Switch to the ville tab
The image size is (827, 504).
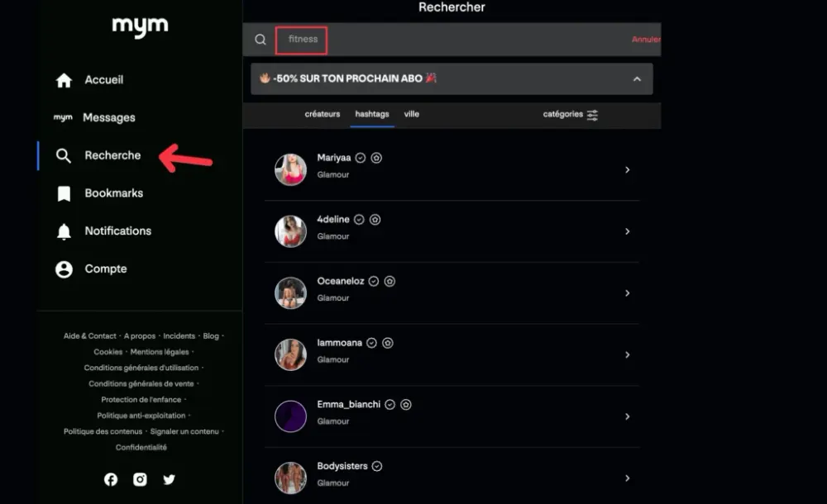click(411, 114)
